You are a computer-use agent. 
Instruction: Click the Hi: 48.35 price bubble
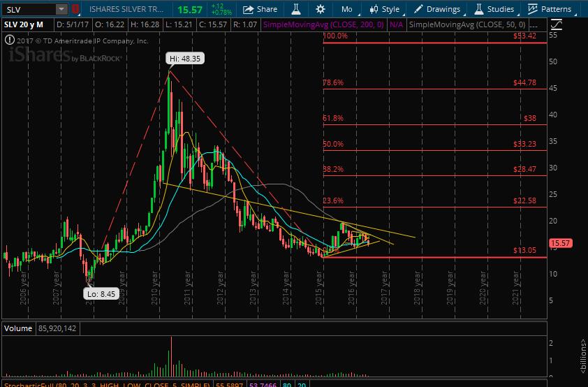pyautogui.click(x=185, y=59)
